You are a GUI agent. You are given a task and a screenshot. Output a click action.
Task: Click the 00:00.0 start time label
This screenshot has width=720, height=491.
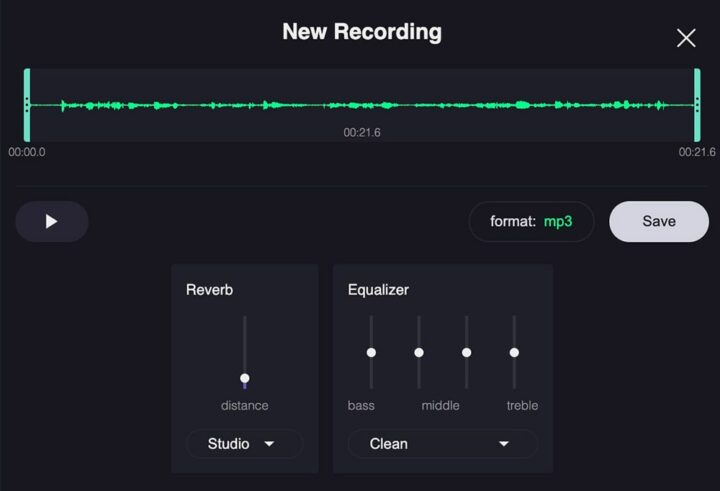(27, 153)
